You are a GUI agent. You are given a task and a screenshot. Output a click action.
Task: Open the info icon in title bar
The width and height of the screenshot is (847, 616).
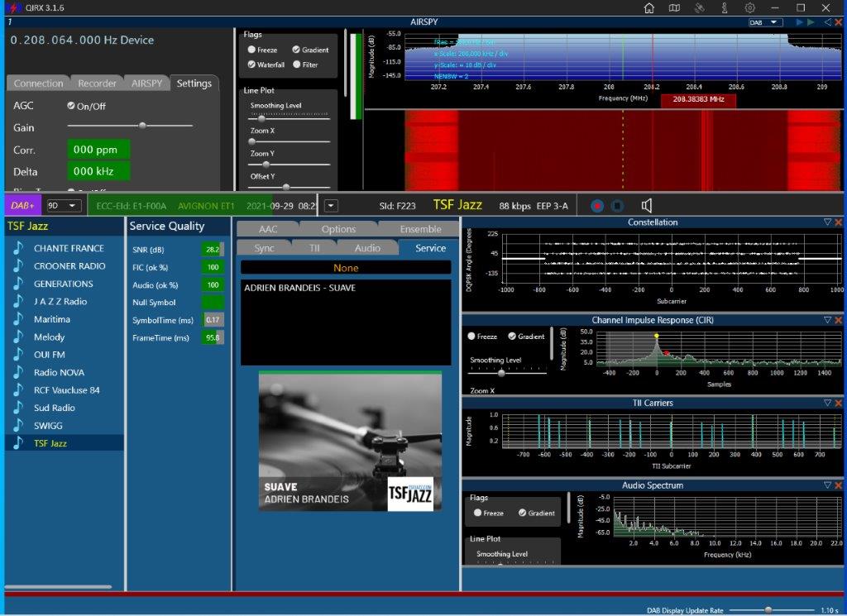(x=725, y=8)
